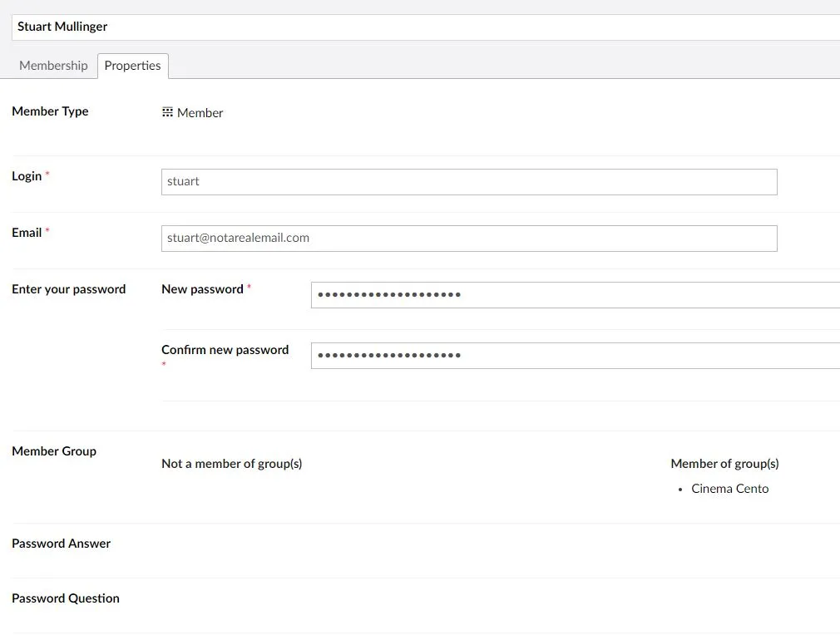Viewport: 840px width, 635px height.
Task: Focus the Login input field
Action: 469,181
